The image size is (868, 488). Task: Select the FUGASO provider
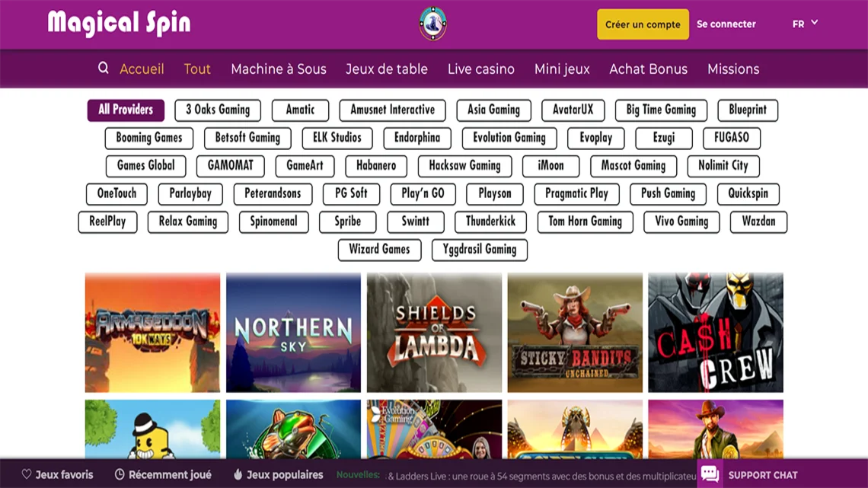coord(731,138)
